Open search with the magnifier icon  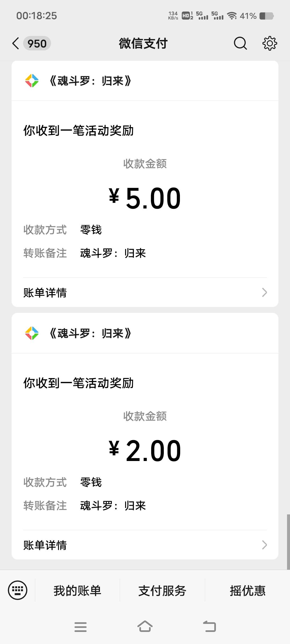240,43
